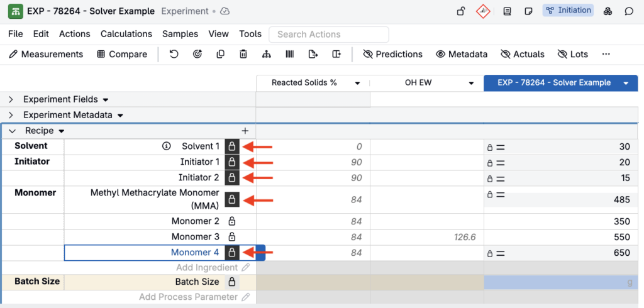Toggle Lots visibility
Image resolution: width=644 pixels, height=308 pixels.
572,54
